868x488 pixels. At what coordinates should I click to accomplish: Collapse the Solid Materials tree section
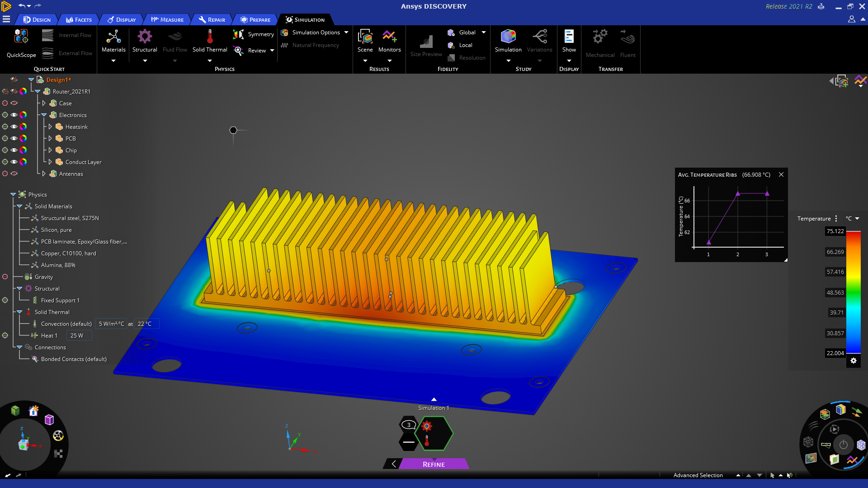click(19, 206)
